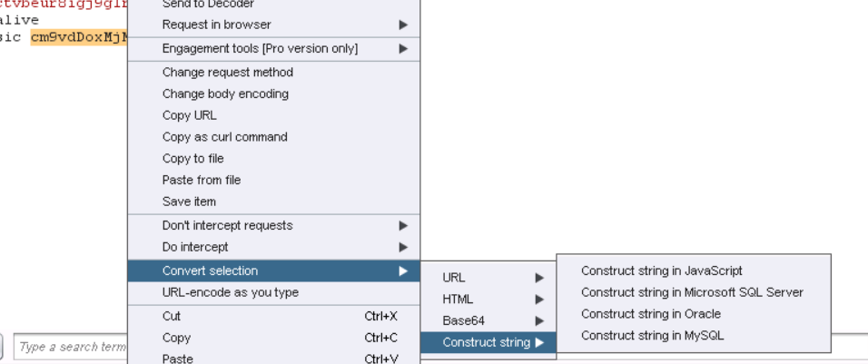The width and height of the screenshot is (868, 364).
Task: Choose Copy URL from context menu
Action: [189, 115]
